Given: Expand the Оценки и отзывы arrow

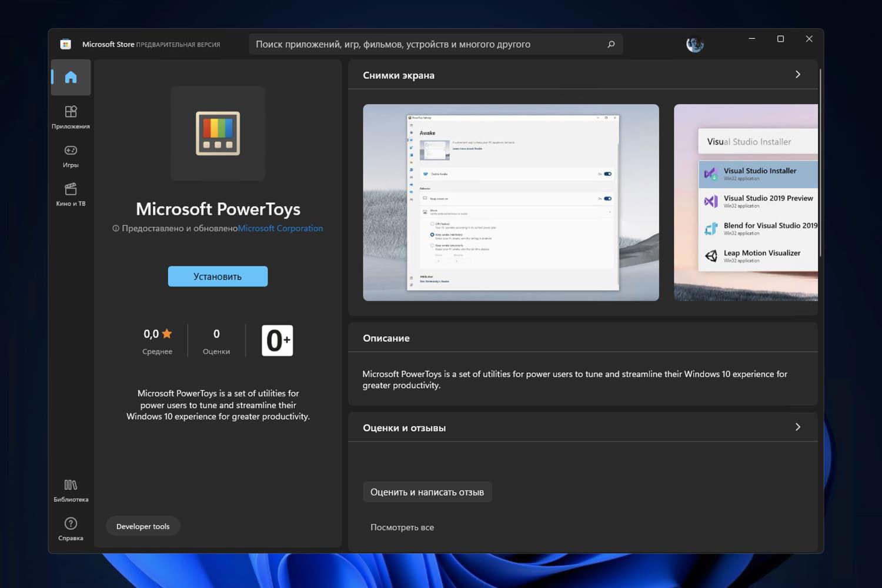Looking at the screenshot, I should 798,427.
